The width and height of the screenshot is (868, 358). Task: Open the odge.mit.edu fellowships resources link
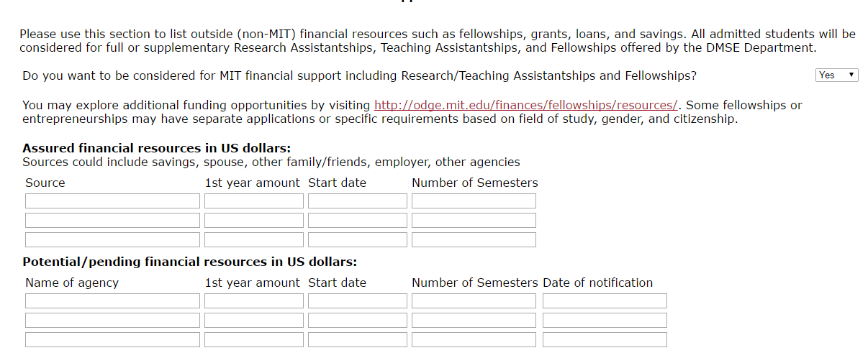(525, 106)
